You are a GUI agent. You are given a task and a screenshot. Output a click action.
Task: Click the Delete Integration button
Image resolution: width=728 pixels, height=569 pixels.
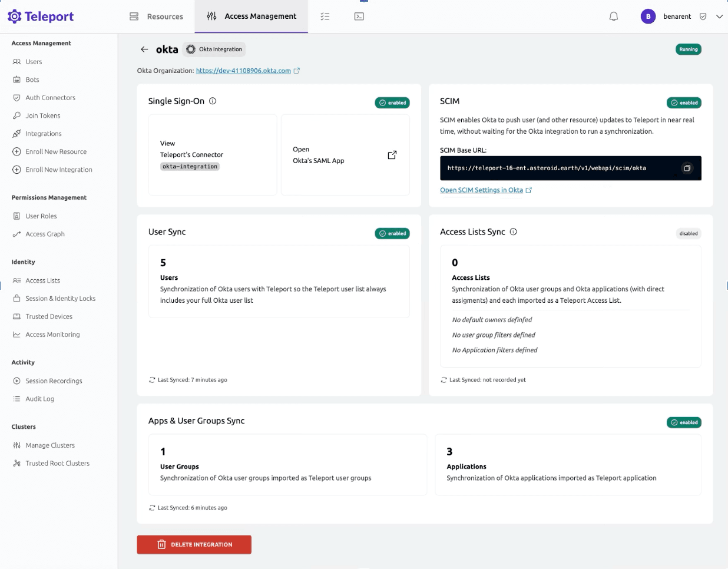click(194, 544)
